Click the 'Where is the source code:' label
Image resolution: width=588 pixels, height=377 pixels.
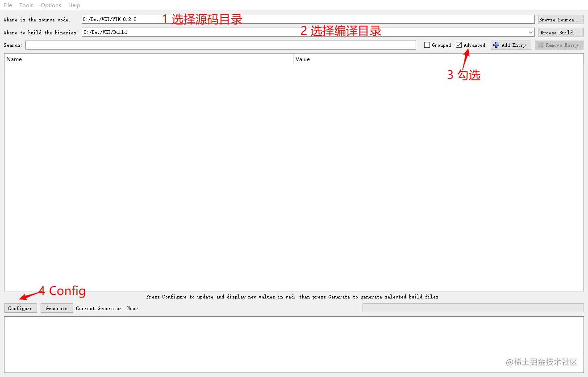point(37,20)
